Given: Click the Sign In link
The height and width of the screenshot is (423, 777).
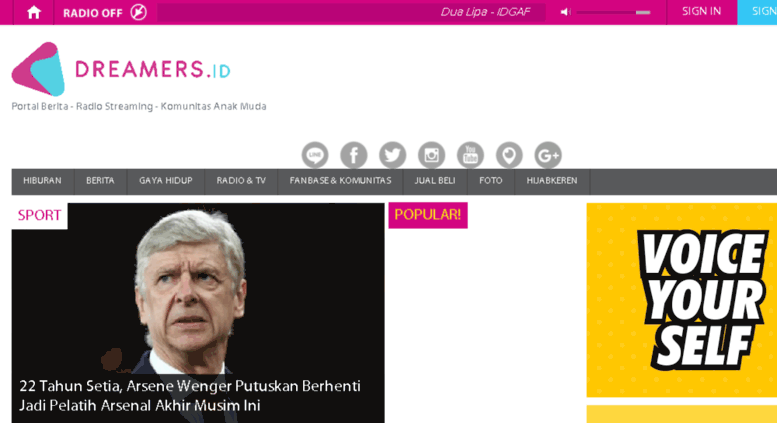Looking at the screenshot, I should 701,11.
